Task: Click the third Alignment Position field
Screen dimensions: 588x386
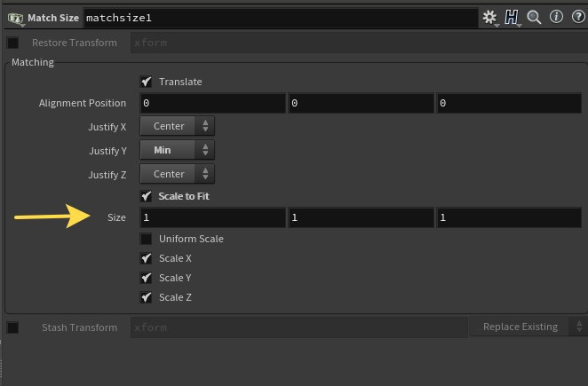Action: 509,103
